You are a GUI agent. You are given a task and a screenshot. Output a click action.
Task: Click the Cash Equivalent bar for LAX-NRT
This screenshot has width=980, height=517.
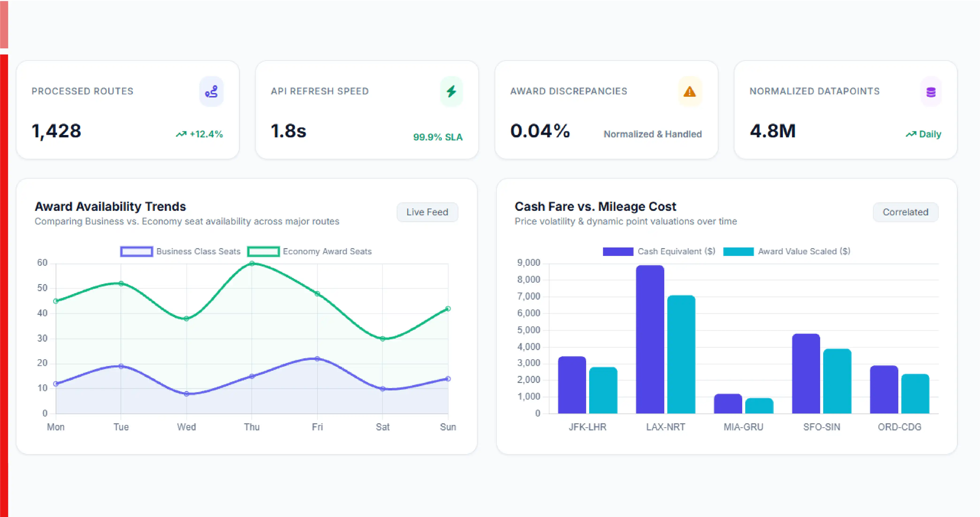[650, 339]
